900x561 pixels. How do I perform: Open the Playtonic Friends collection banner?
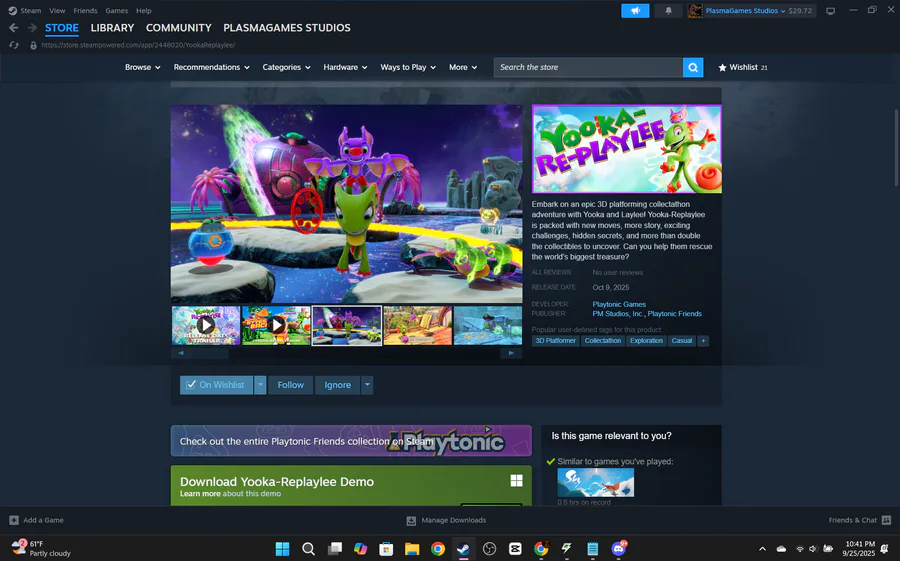tap(351, 440)
